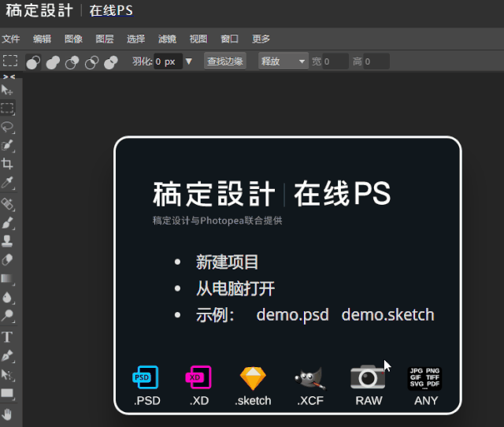Open the 释放 dropdown
Screen dimensions: 504x427
pos(283,61)
